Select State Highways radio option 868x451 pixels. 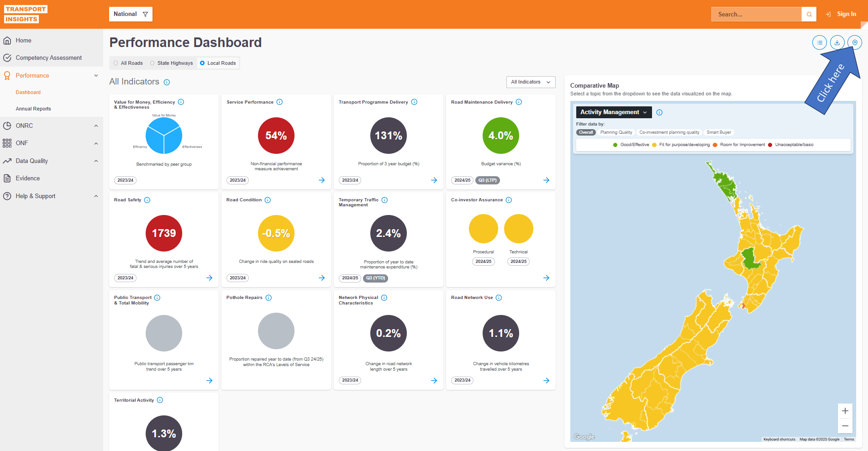point(153,63)
